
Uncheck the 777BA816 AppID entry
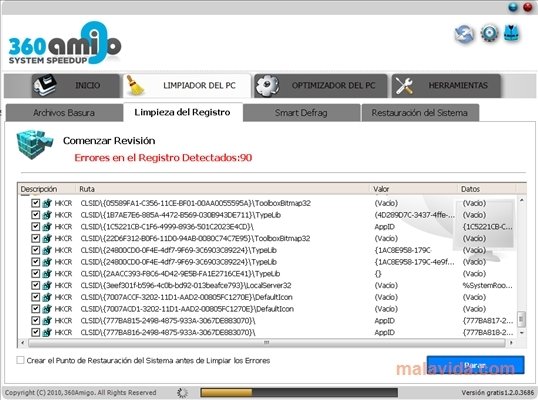point(35,332)
